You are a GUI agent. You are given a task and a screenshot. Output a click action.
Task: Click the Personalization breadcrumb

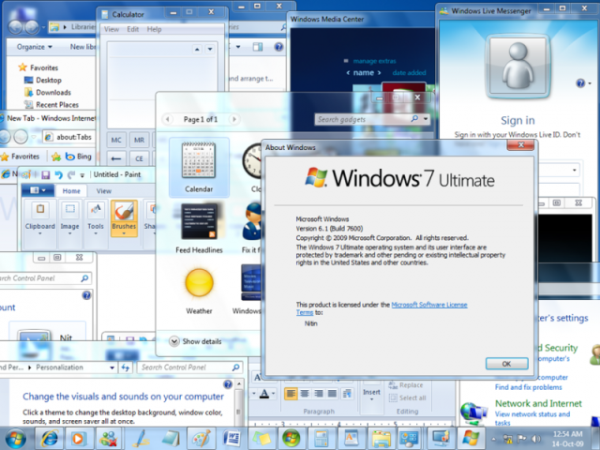[60, 367]
